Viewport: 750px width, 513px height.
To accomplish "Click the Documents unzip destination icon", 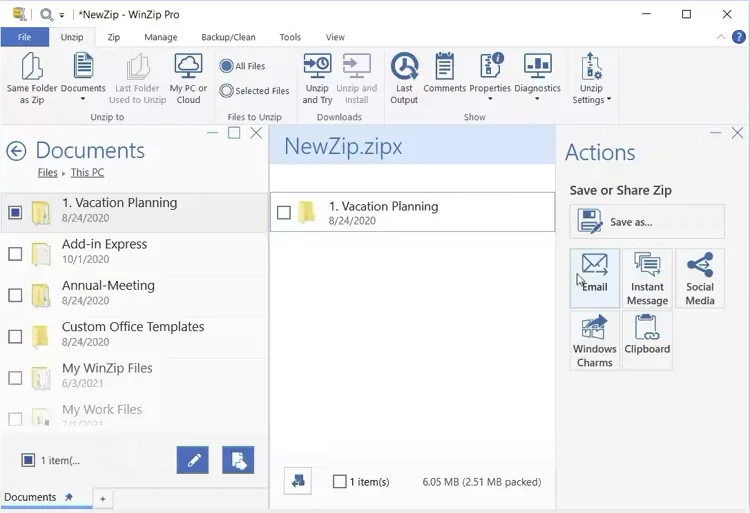I will pyautogui.click(x=83, y=65).
